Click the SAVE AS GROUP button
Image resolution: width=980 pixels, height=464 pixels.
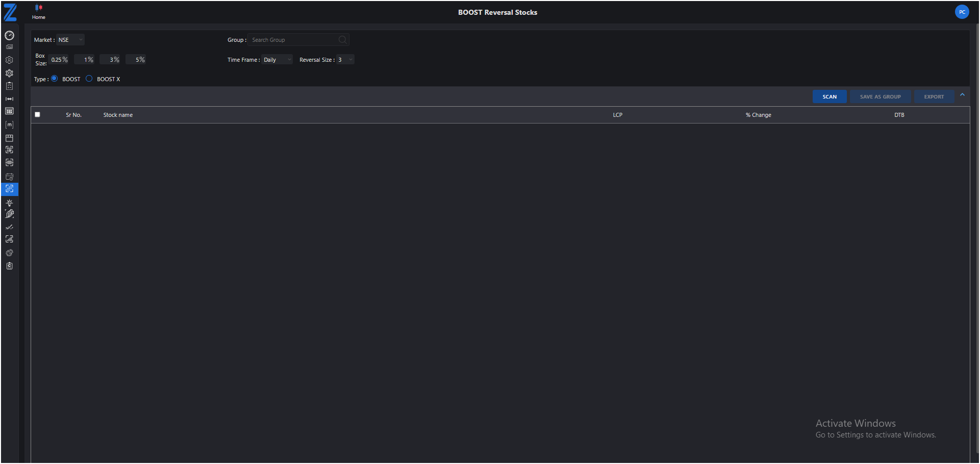click(x=880, y=96)
